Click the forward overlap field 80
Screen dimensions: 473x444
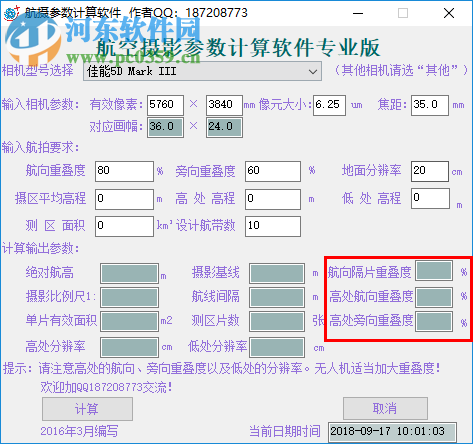click(x=124, y=171)
